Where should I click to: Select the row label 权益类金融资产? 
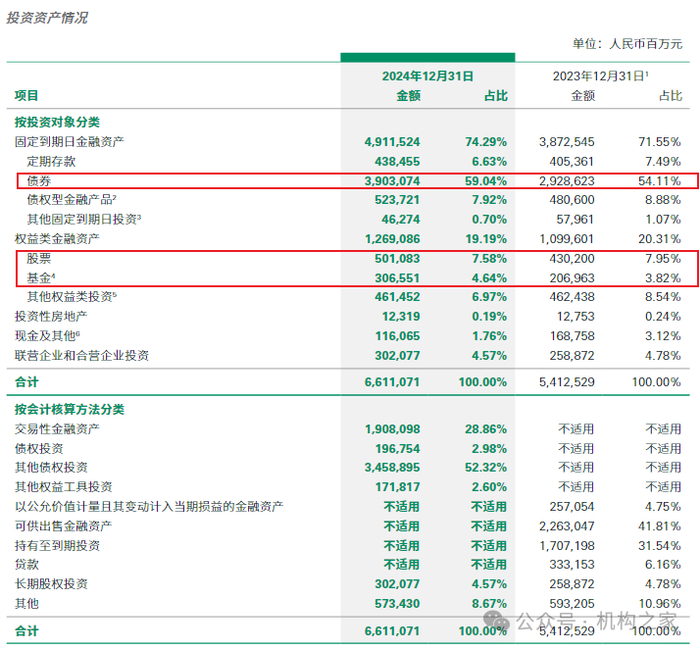tap(57, 239)
